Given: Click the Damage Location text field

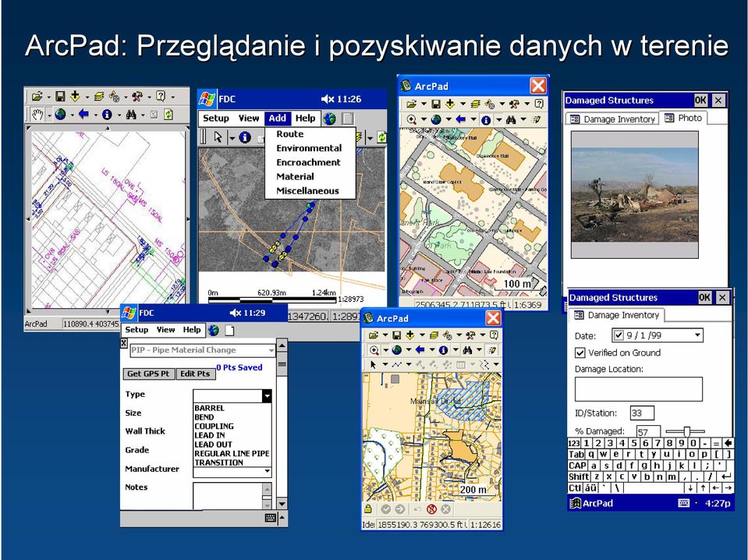Looking at the screenshot, I should pyautogui.click(x=638, y=389).
